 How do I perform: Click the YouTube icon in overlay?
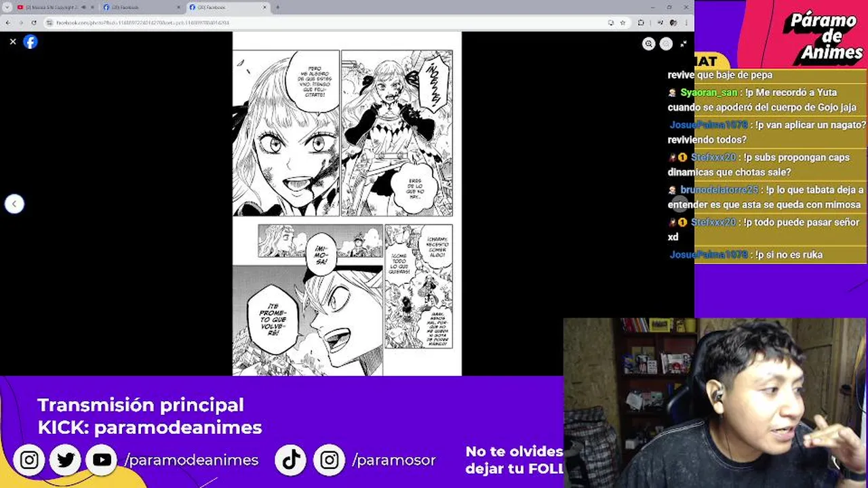coord(102,460)
